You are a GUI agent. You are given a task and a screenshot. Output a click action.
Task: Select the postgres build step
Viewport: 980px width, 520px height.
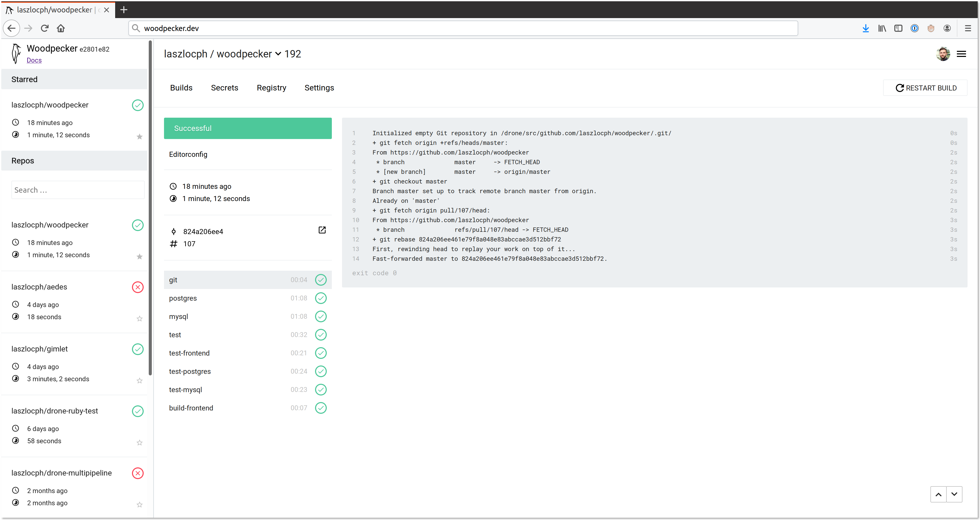[x=248, y=298]
